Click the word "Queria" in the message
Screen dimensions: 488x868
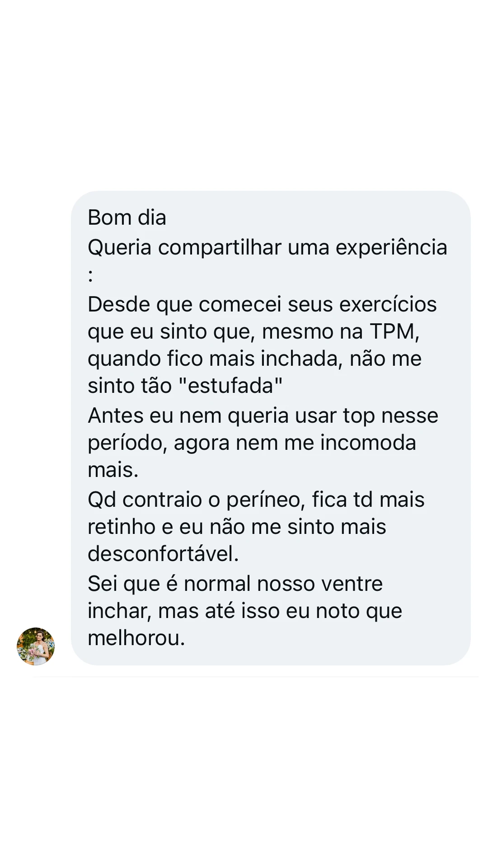point(119,247)
